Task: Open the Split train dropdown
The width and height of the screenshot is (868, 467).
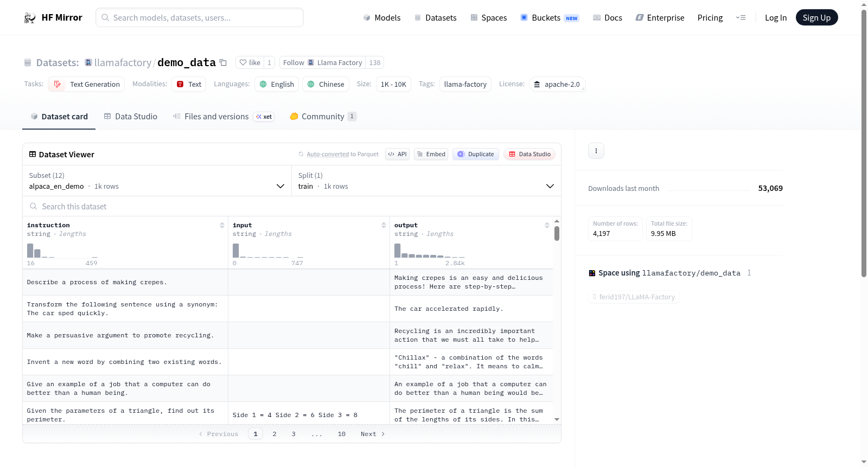Action: click(x=426, y=181)
